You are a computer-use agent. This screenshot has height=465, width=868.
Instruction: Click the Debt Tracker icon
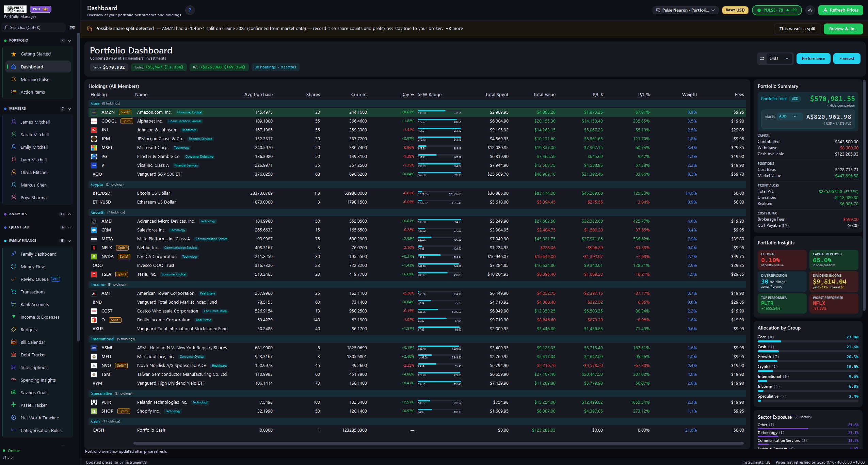14,355
